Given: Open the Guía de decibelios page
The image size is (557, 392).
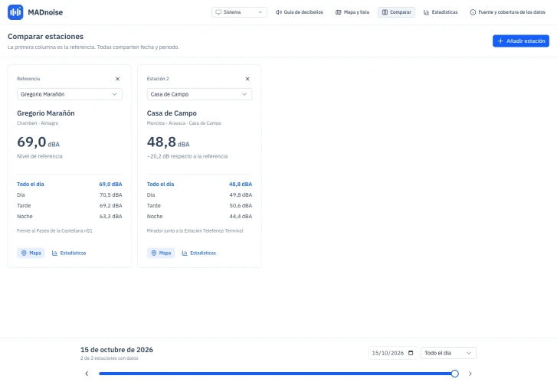Looking at the screenshot, I should point(300,12).
